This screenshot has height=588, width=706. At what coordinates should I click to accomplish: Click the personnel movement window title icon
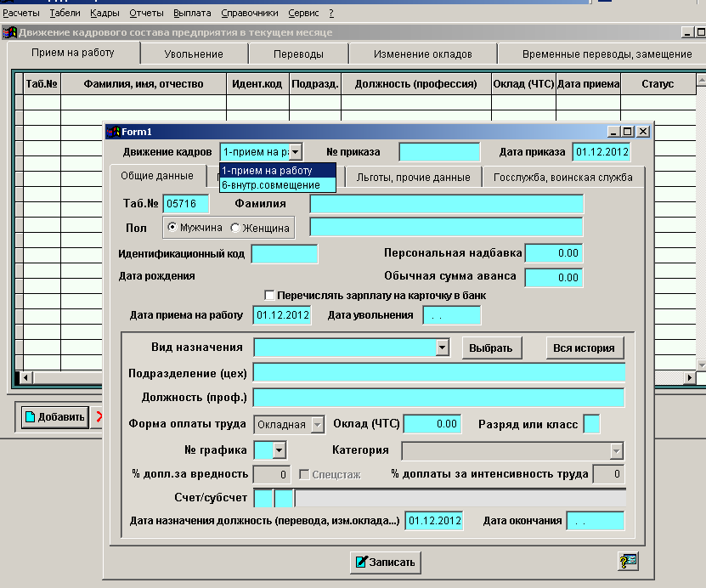[x=9, y=32]
